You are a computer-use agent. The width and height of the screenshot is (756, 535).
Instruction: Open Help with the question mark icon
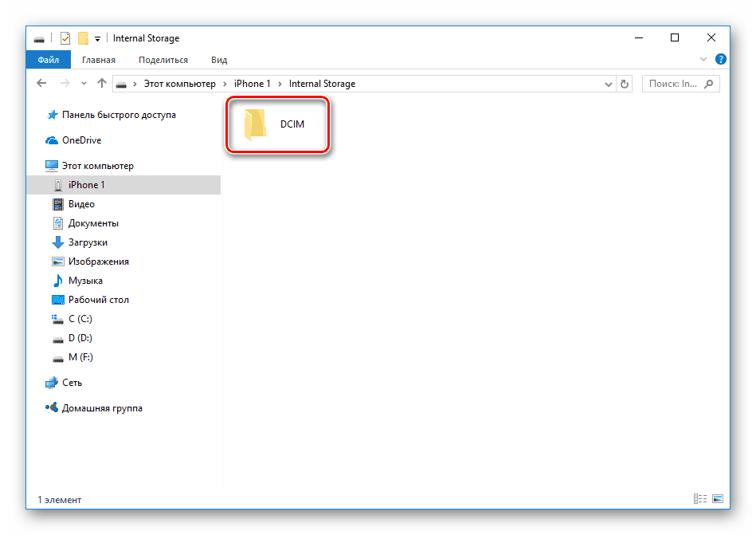tap(720, 59)
